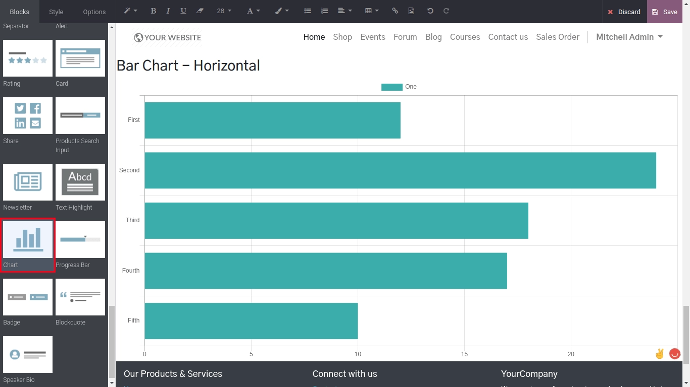
Task: Insert a link with the chain icon
Action: click(x=395, y=11)
